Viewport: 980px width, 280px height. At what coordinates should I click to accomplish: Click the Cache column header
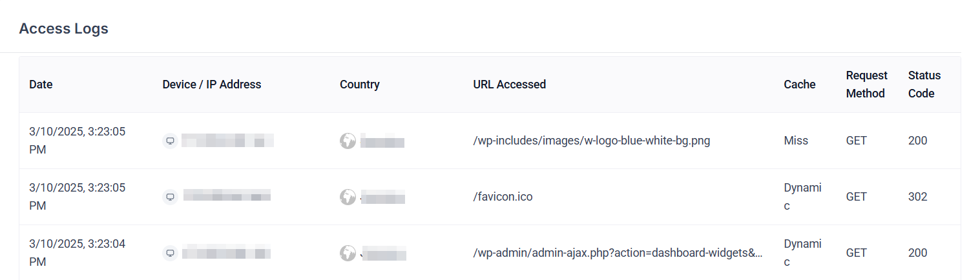pos(800,85)
